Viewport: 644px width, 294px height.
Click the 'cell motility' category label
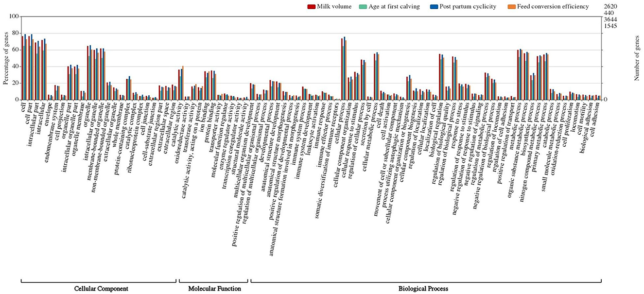click(x=583, y=119)
